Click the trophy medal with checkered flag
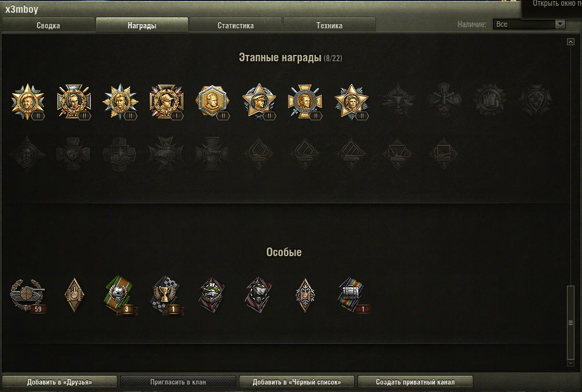Image resolution: width=582 pixels, height=392 pixels. point(166,295)
